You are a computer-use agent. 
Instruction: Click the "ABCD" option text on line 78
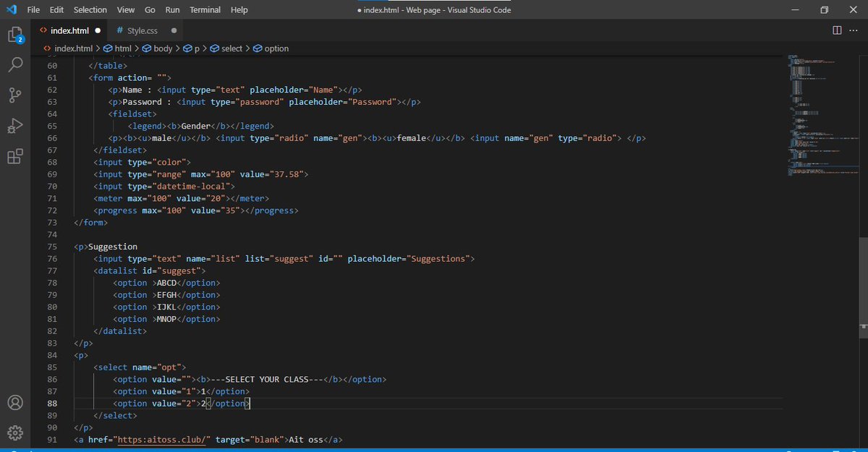click(166, 283)
